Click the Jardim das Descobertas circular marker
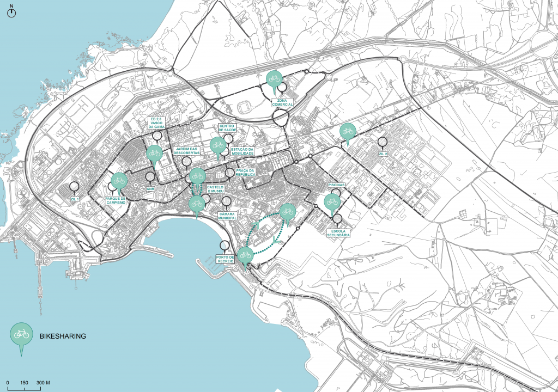Screen dimensions: 558x392 point(186,162)
